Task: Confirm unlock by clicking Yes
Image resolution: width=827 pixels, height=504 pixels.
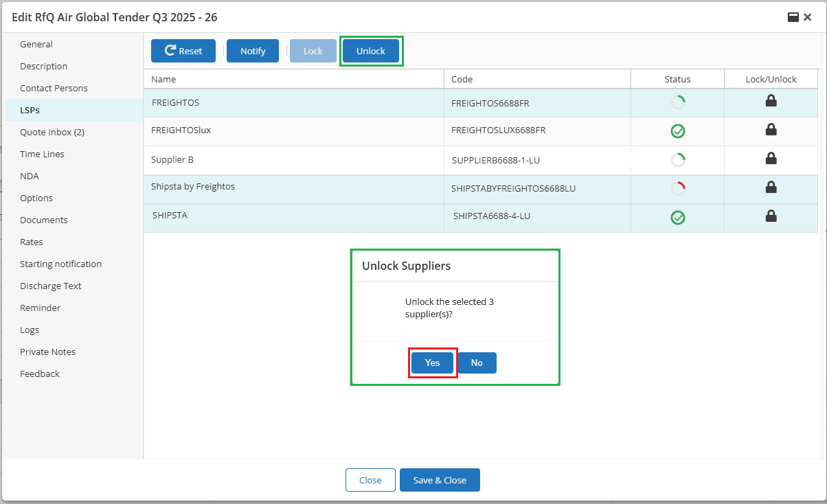Action: [432, 363]
